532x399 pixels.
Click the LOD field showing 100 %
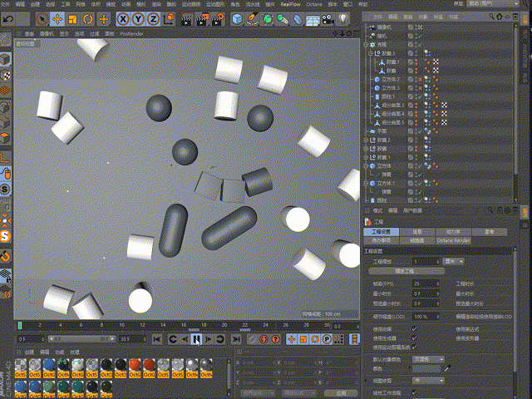tap(426, 317)
